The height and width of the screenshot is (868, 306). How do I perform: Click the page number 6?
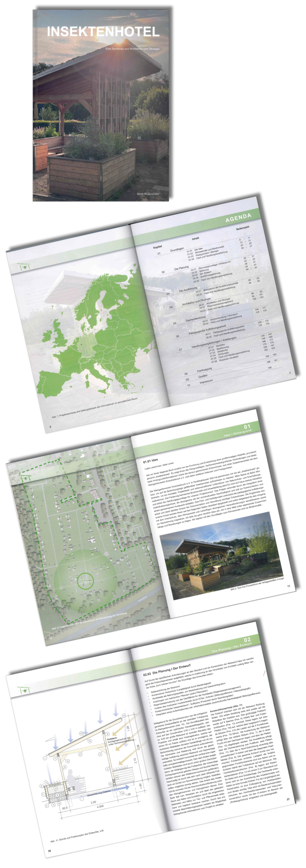point(51,427)
